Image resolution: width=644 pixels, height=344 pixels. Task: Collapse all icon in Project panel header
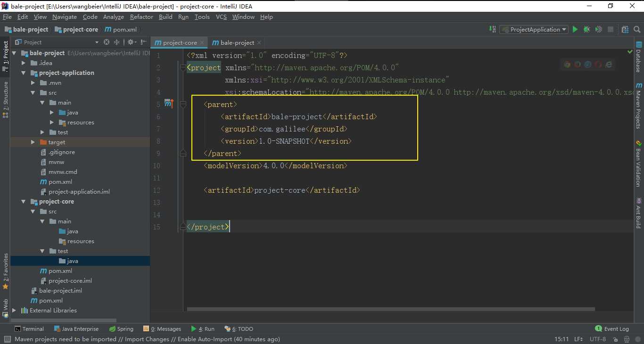117,42
